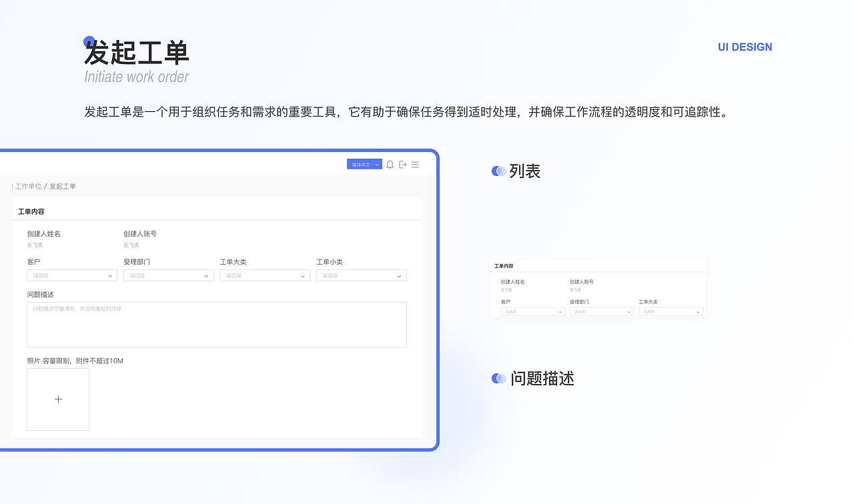Open the 工单小类 dropdown
This screenshot has height=504, width=854.
pos(361,275)
